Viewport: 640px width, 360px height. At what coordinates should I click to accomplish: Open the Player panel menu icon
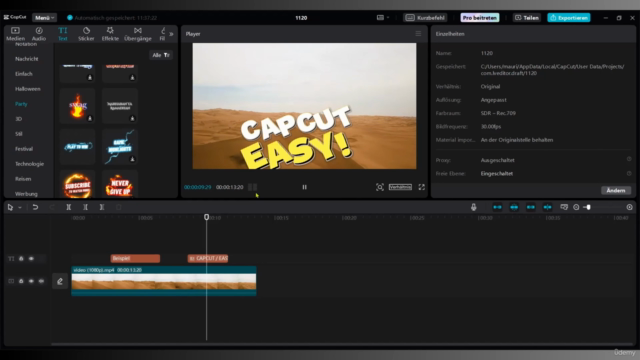(418, 34)
